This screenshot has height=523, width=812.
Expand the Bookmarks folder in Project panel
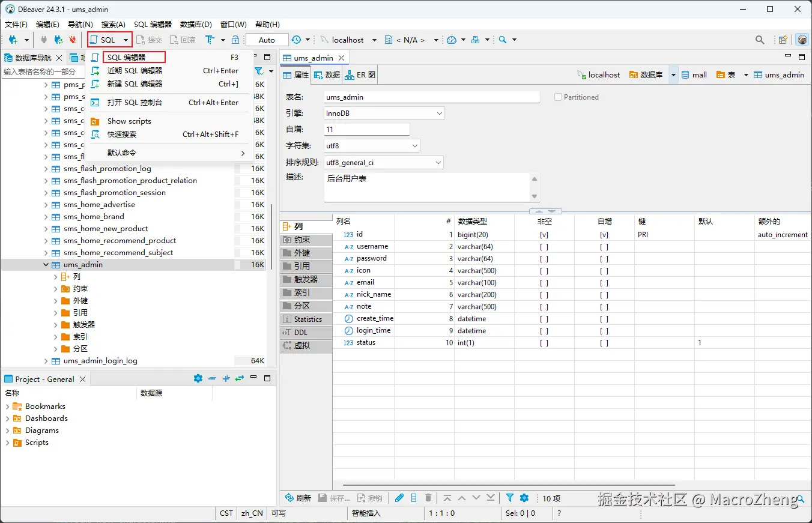coord(7,407)
